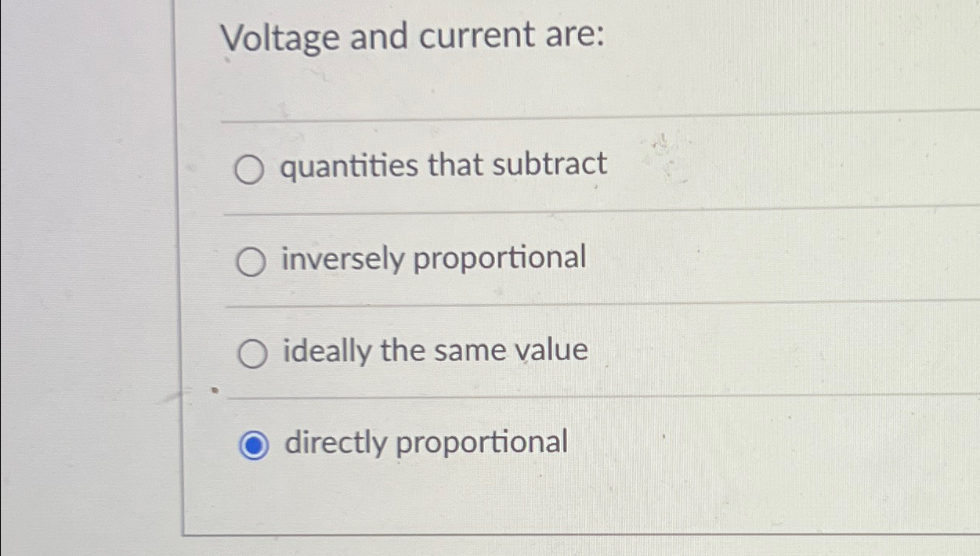Click the second answer row
Viewport: 980px width, 556px height.
[548, 260]
